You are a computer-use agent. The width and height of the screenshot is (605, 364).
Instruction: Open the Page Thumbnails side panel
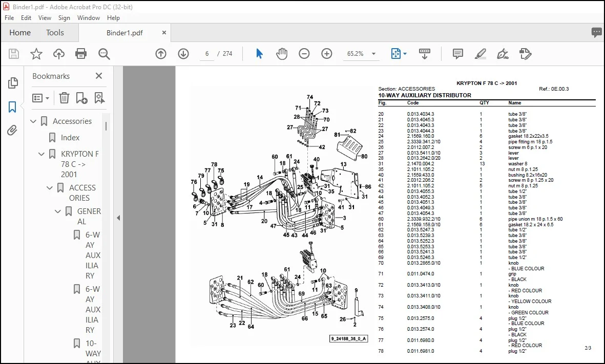(x=13, y=82)
